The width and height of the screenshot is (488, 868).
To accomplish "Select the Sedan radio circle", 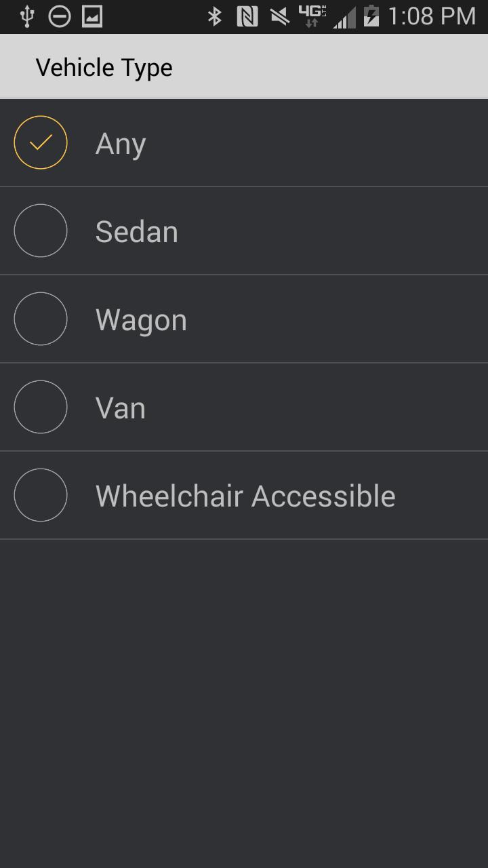I will [x=41, y=231].
